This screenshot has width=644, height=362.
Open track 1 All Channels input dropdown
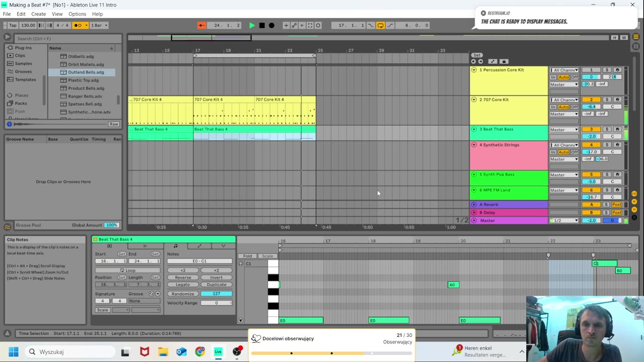coord(564,70)
